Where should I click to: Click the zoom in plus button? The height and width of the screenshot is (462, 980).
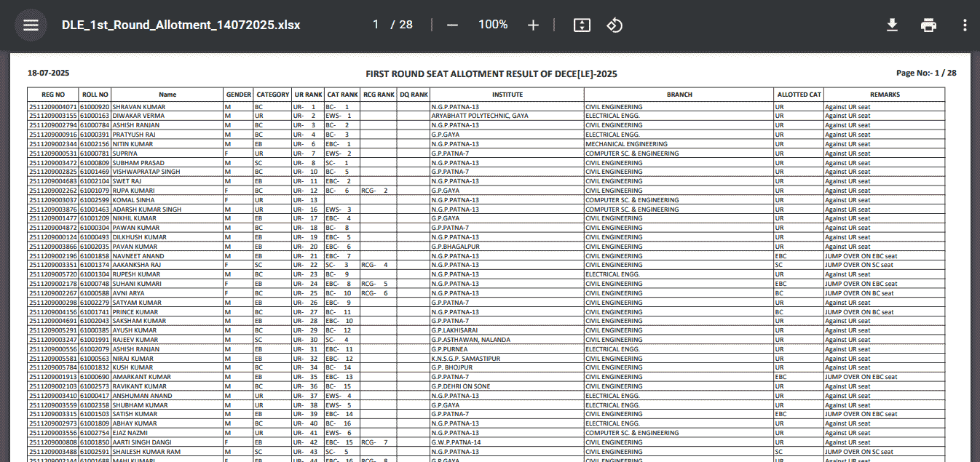(x=533, y=25)
